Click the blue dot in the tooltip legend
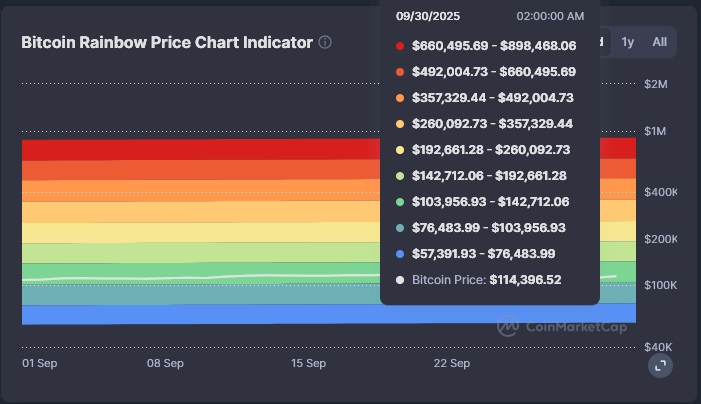701x404 pixels. [x=400, y=254]
